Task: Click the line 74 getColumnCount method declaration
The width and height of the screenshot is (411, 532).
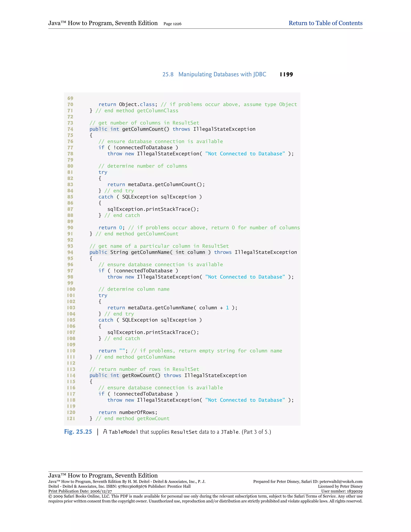Action: coord(172,129)
